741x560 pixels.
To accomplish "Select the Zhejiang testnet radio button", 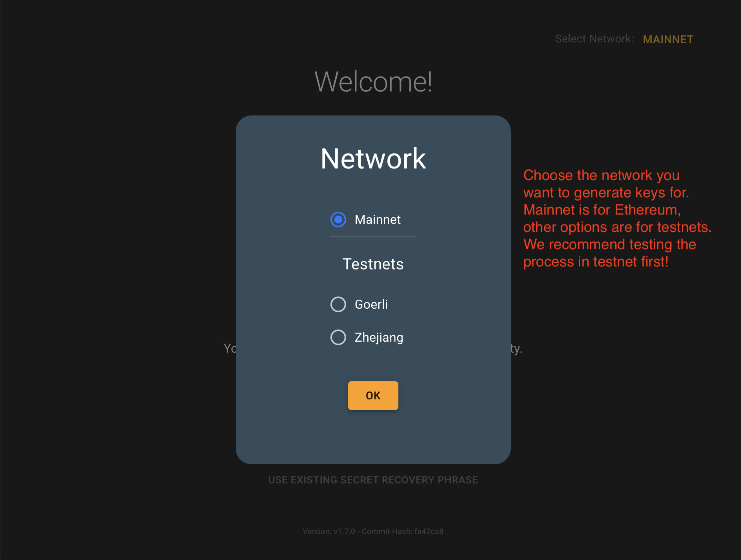I will 338,337.
